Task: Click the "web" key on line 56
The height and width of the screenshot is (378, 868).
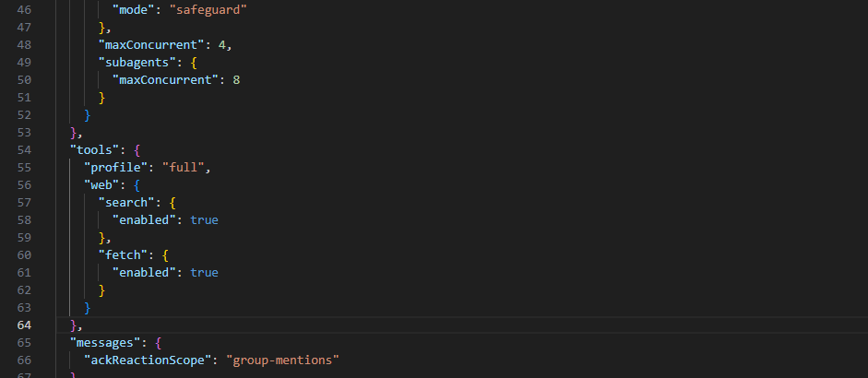Action: point(101,184)
